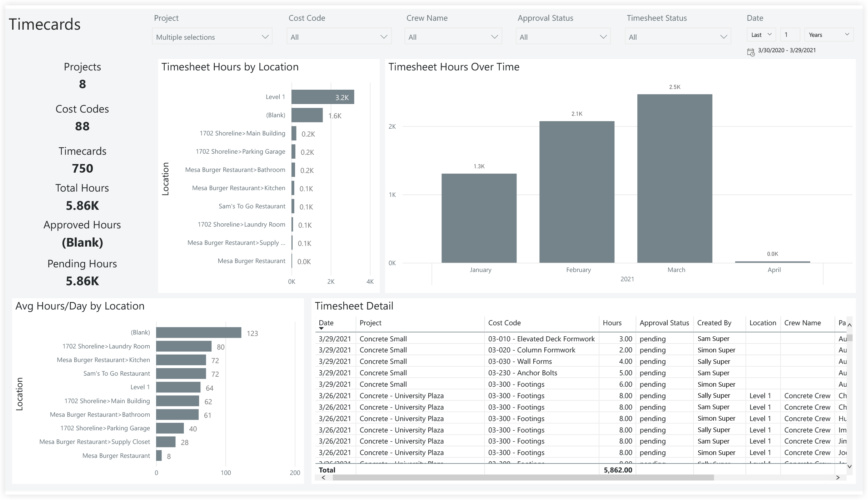The width and height of the screenshot is (868, 500).
Task: Open the Crew Name filter dropdown
Action: click(453, 36)
